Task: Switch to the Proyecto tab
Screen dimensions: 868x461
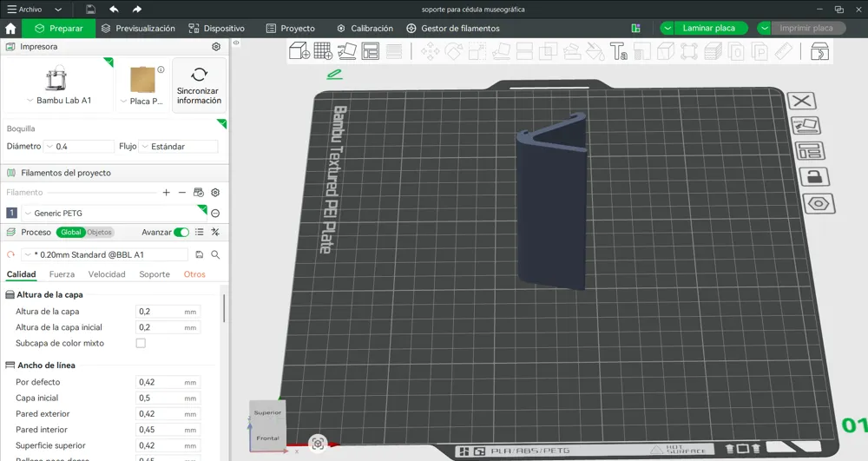Action: point(290,29)
